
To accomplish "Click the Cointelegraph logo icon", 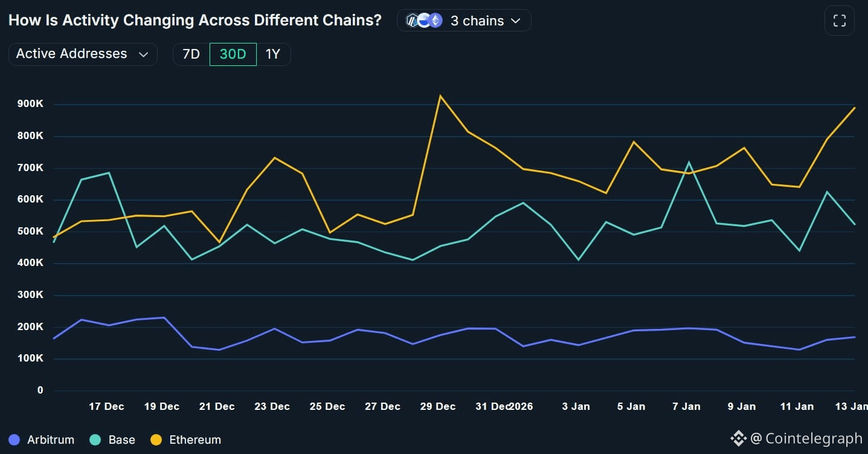I will 738,438.
